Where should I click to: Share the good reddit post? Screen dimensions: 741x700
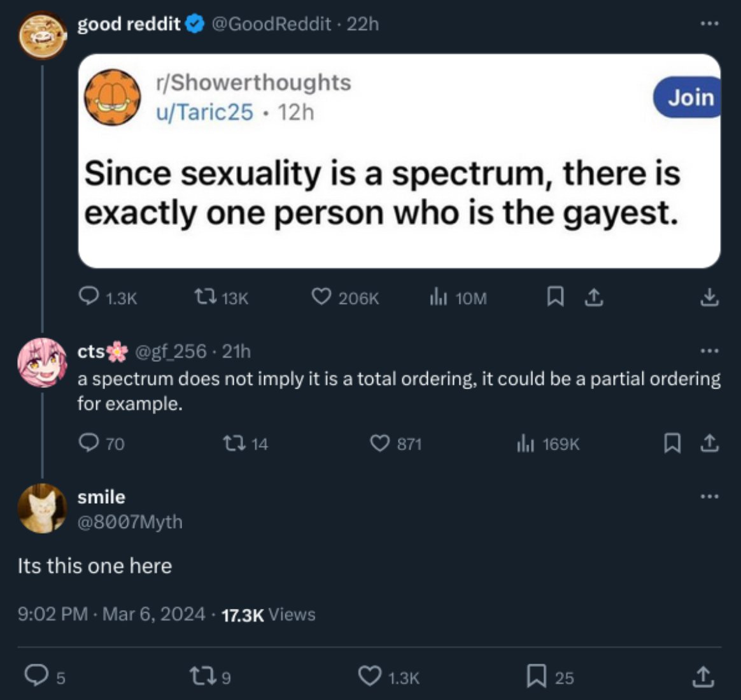click(x=594, y=297)
